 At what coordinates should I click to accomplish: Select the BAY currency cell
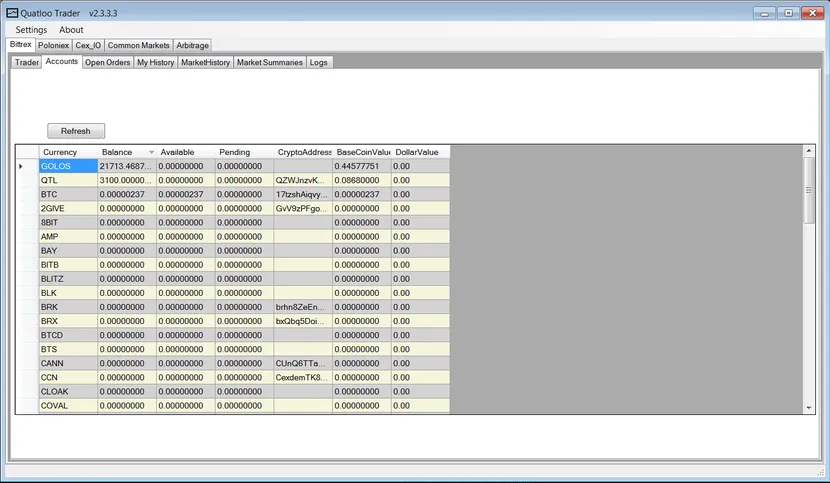point(68,251)
